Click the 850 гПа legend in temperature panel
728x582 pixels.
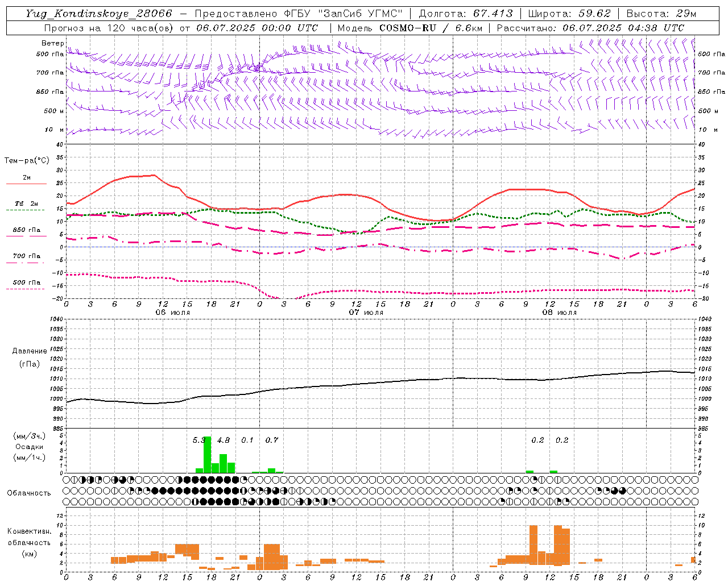(x=26, y=230)
